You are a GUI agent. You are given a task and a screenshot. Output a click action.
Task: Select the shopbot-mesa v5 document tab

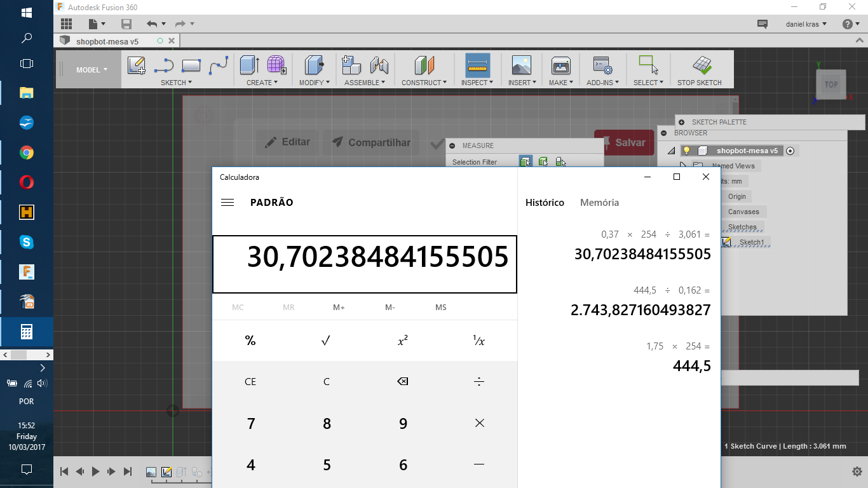107,41
